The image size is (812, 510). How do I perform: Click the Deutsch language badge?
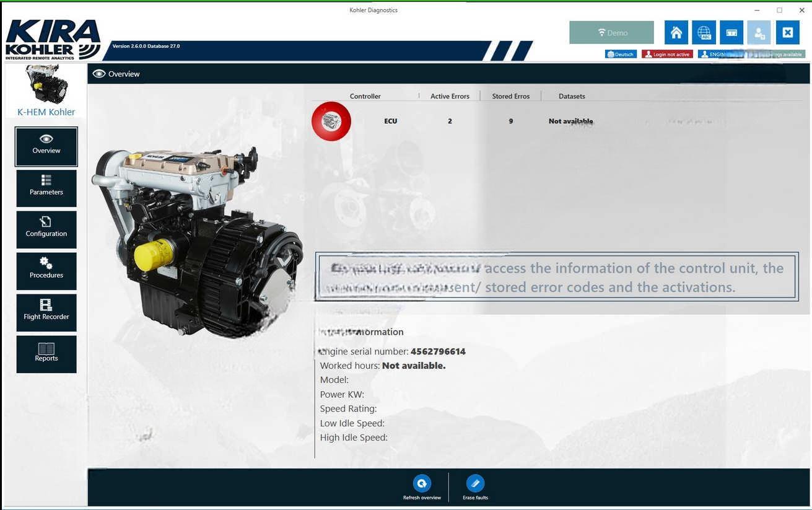click(x=621, y=55)
